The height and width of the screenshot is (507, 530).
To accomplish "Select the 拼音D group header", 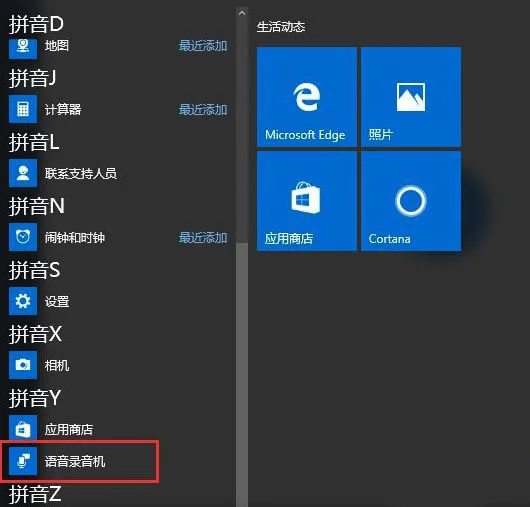I will click(36, 24).
